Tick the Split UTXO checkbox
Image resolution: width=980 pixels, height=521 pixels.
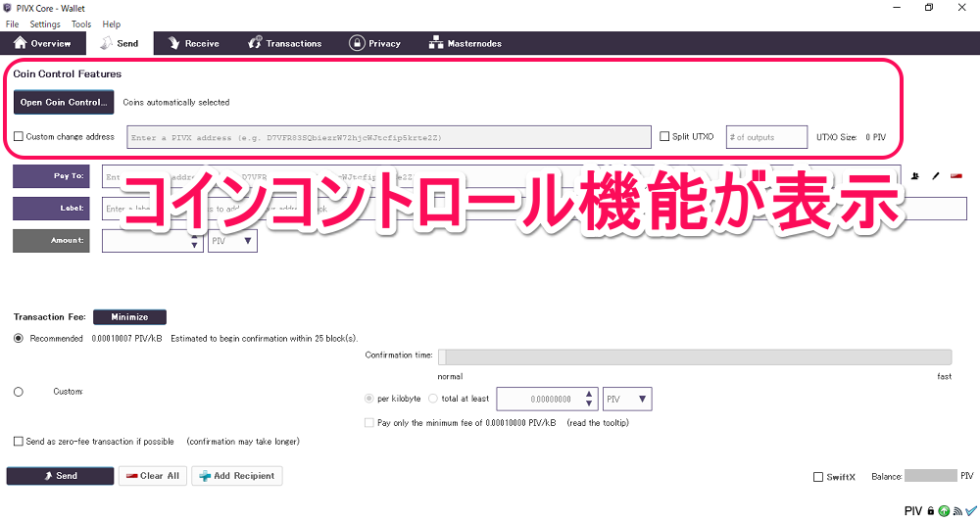664,137
